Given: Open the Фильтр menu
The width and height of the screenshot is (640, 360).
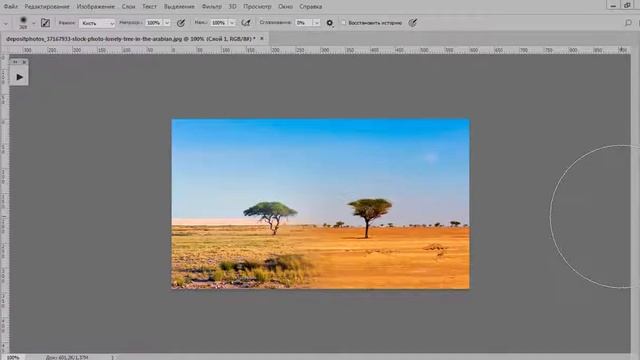Looking at the screenshot, I should click(211, 7).
